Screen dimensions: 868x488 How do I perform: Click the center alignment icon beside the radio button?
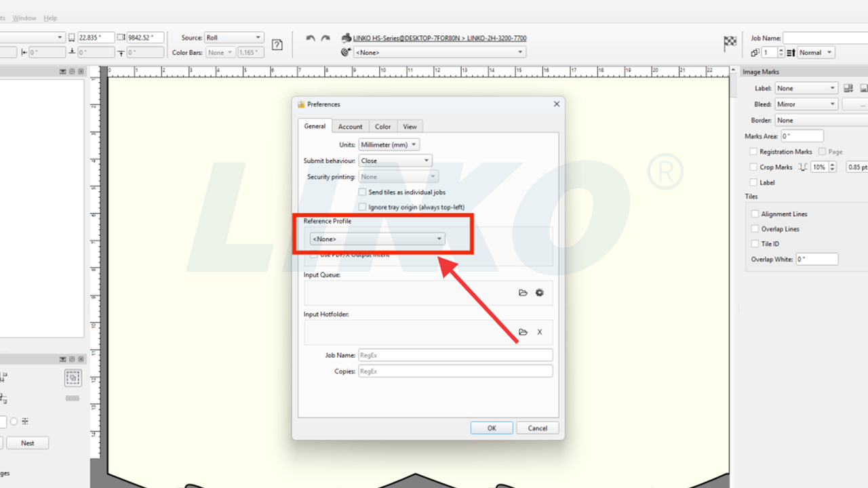25,422
